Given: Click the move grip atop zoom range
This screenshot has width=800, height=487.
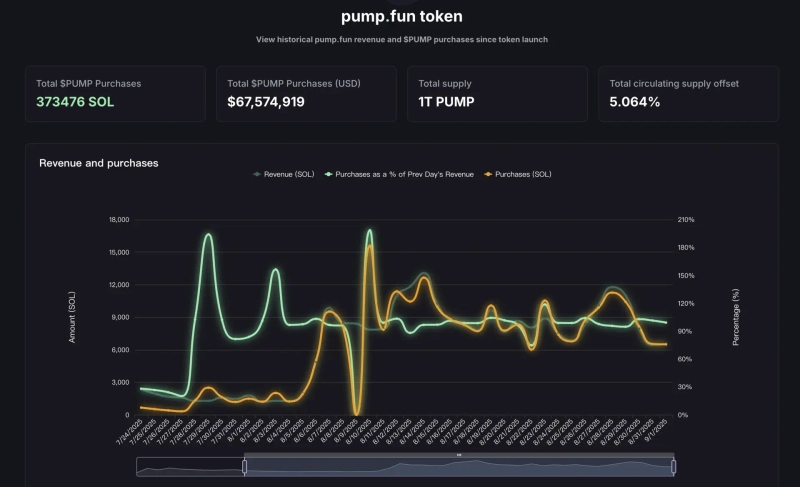Looking at the screenshot, I should pos(459,455).
